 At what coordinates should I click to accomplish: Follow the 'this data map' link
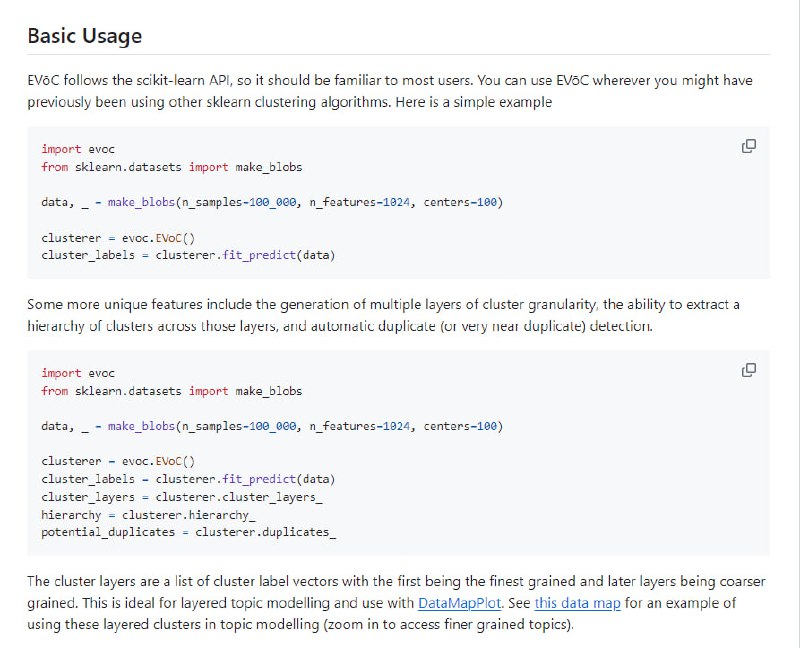coord(577,603)
